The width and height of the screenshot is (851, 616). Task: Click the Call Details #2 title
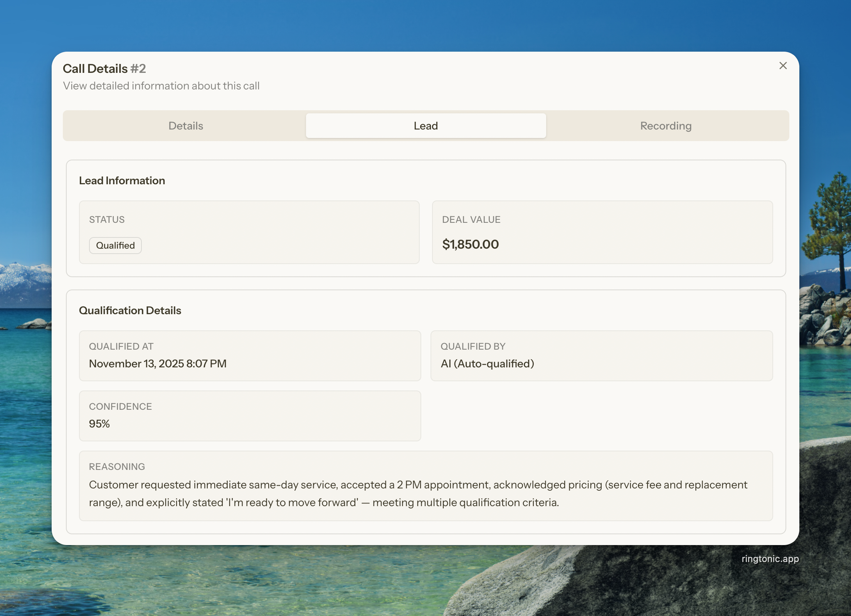(x=104, y=69)
